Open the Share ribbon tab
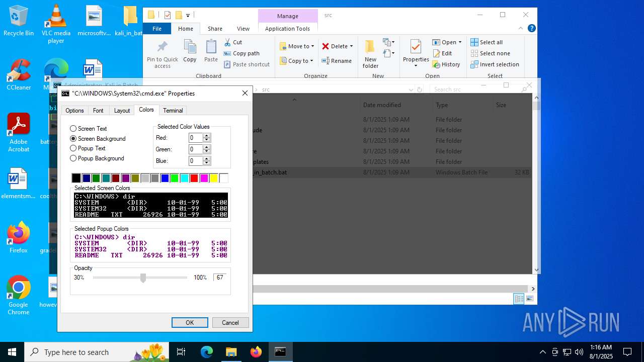 pyautogui.click(x=215, y=29)
